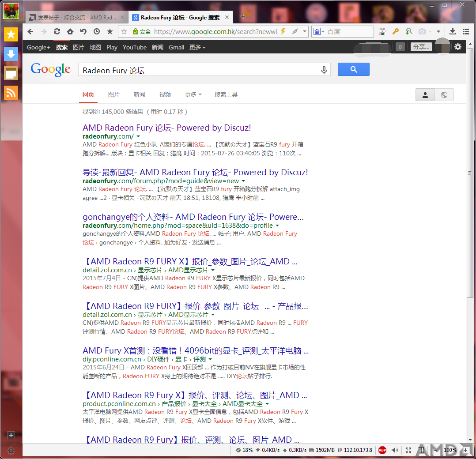
Task: Open the 导读-最新回复 search result
Action: (x=195, y=172)
